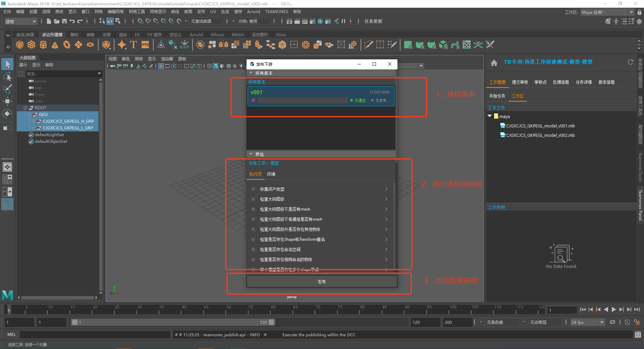Open the 24 fps frame rate dropdown
The image size is (644, 349).
602,322
